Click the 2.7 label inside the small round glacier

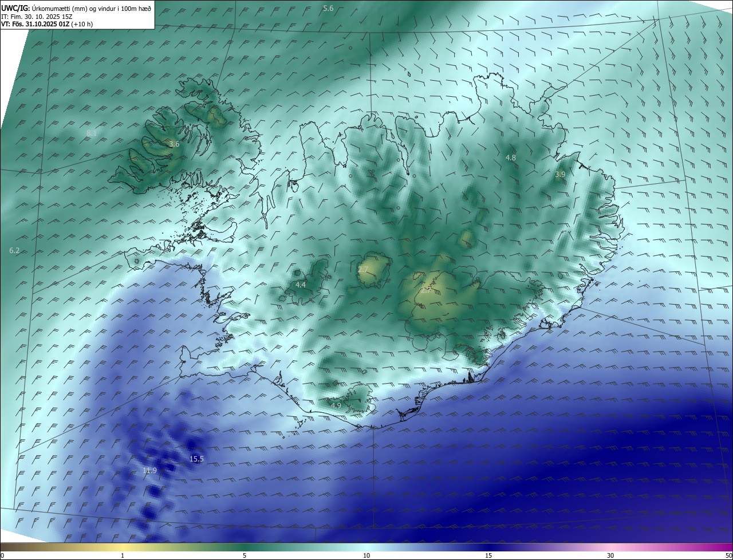coord(363,269)
